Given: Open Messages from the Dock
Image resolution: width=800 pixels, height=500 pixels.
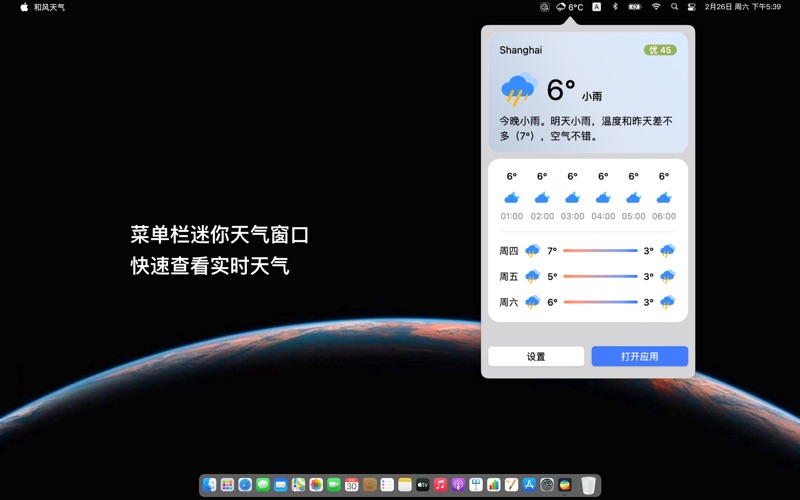Looking at the screenshot, I should click(x=263, y=485).
